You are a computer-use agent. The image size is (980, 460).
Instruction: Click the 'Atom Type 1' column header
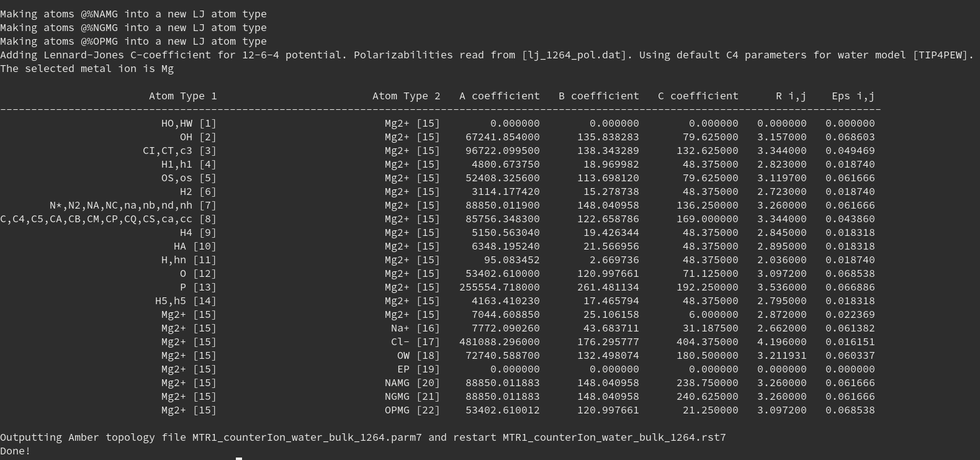coord(182,96)
